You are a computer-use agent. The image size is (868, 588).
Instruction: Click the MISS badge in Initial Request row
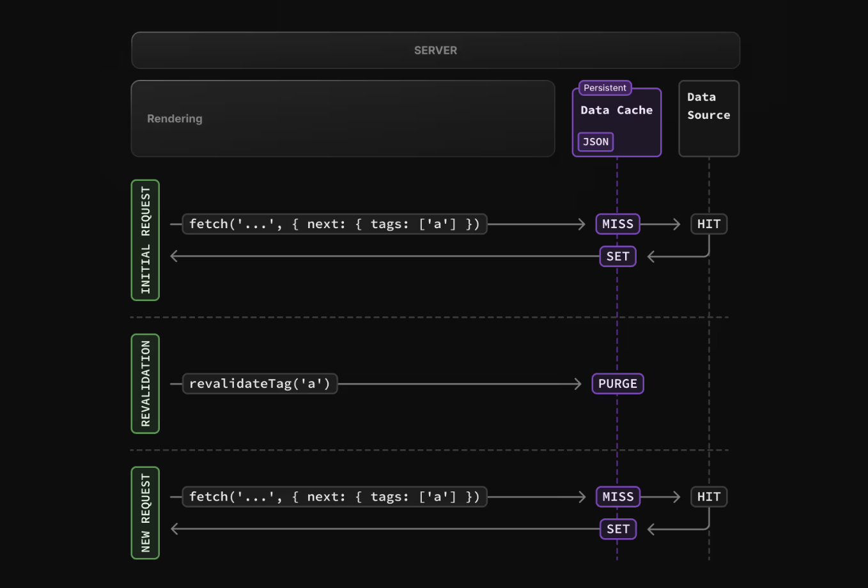click(617, 224)
